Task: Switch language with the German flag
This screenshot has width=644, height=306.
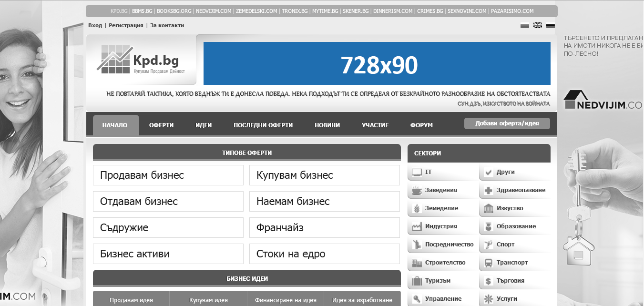Action: point(551,26)
